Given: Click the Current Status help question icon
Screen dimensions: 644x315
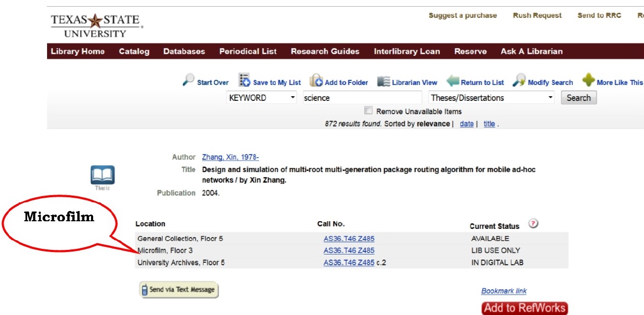Looking at the screenshot, I should point(534,224).
